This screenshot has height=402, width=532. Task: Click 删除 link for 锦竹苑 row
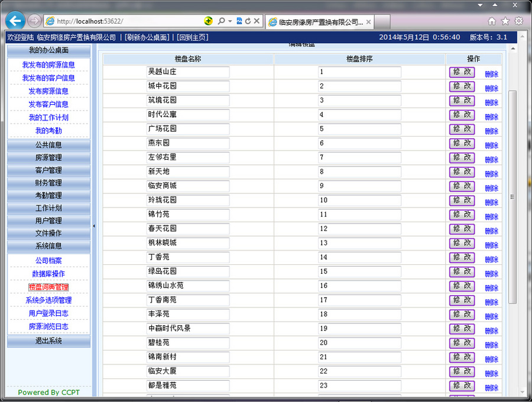click(491, 217)
